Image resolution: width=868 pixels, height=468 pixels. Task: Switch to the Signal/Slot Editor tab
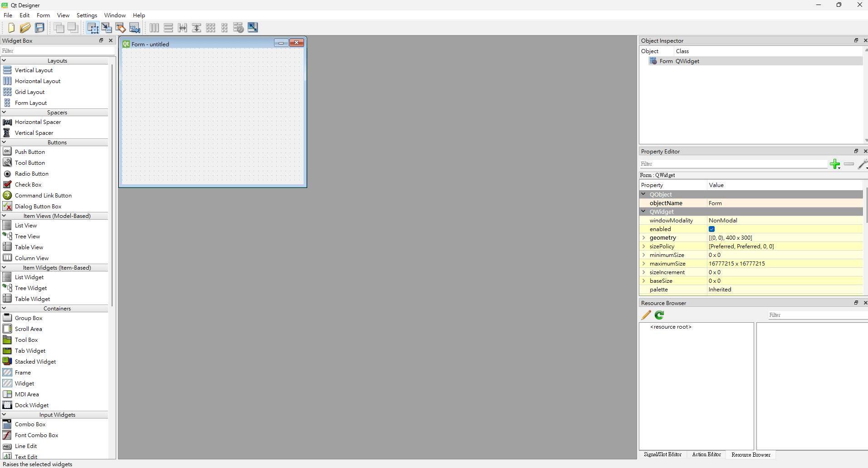[x=662, y=454]
